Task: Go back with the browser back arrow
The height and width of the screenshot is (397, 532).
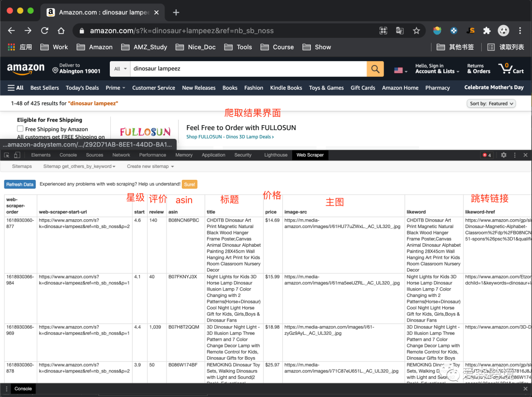Action: (11, 31)
